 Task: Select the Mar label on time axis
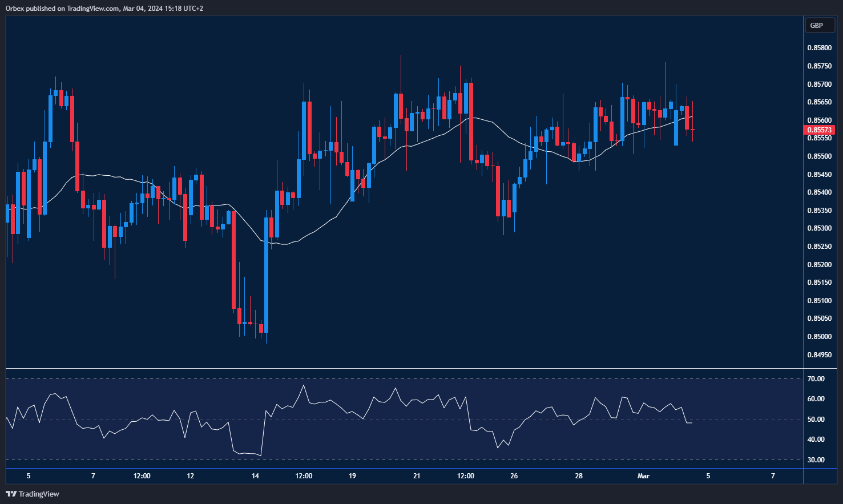point(643,476)
